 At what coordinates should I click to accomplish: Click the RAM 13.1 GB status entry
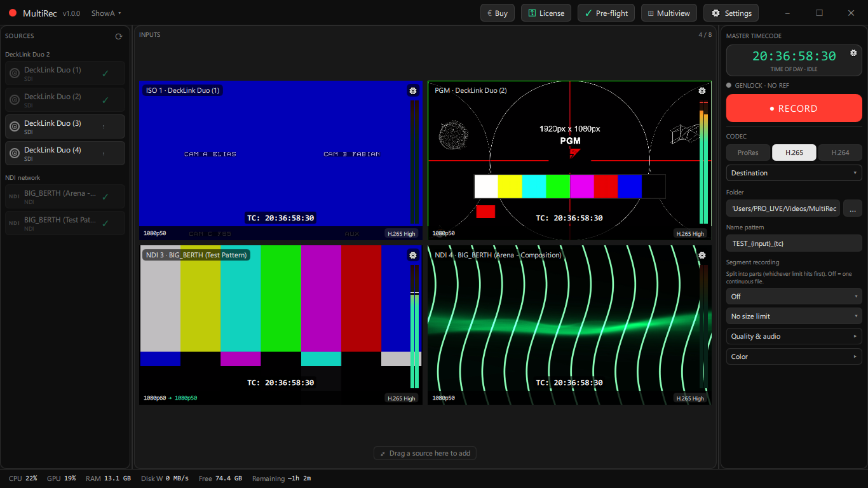point(109,478)
